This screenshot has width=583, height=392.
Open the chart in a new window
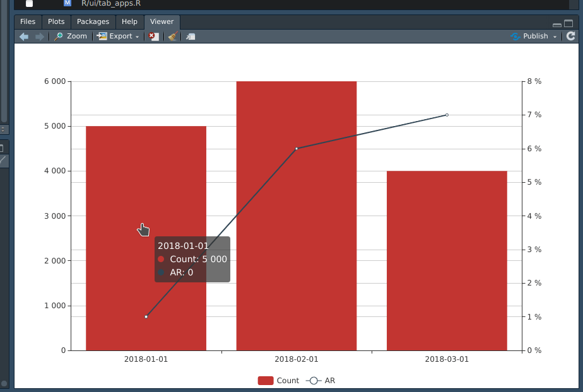click(190, 36)
